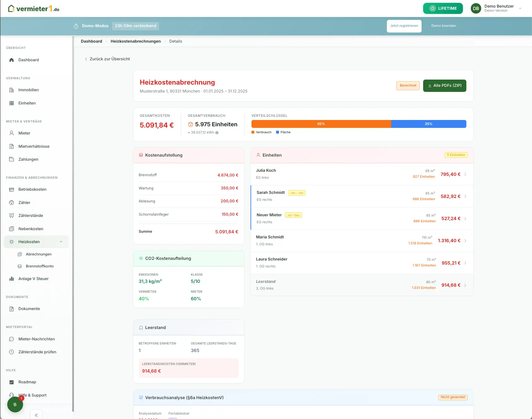Image resolution: width=532 pixels, height=419 pixels.
Task: Click Demo beenden
Action: 444,26
